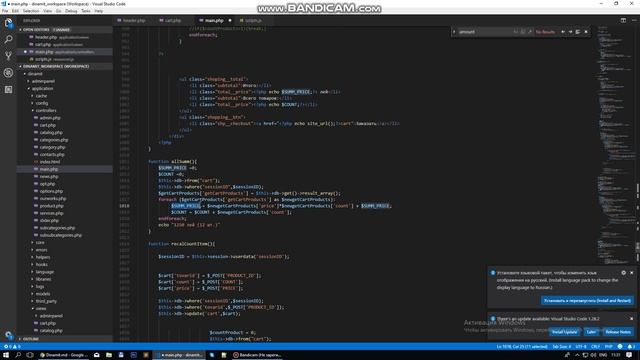The height and width of the screenshot is (360, 640).
Task: Click the Release Notes button
Action: tap(618, 332)
